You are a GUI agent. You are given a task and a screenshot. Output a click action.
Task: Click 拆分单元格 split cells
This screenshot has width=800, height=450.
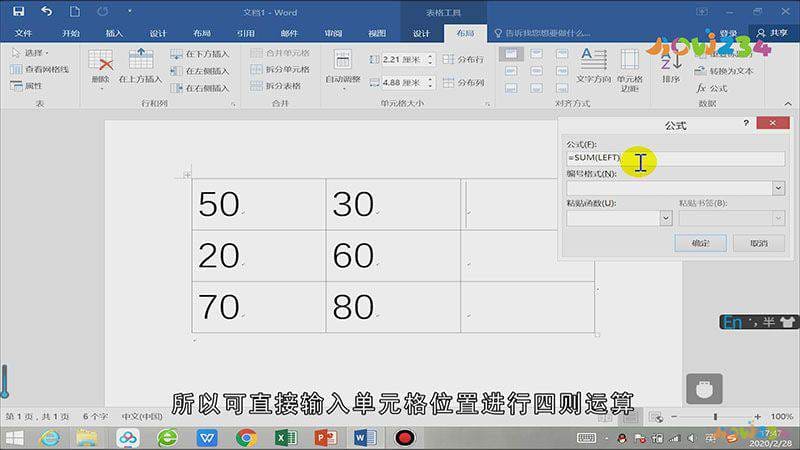(x=281, y=69)
